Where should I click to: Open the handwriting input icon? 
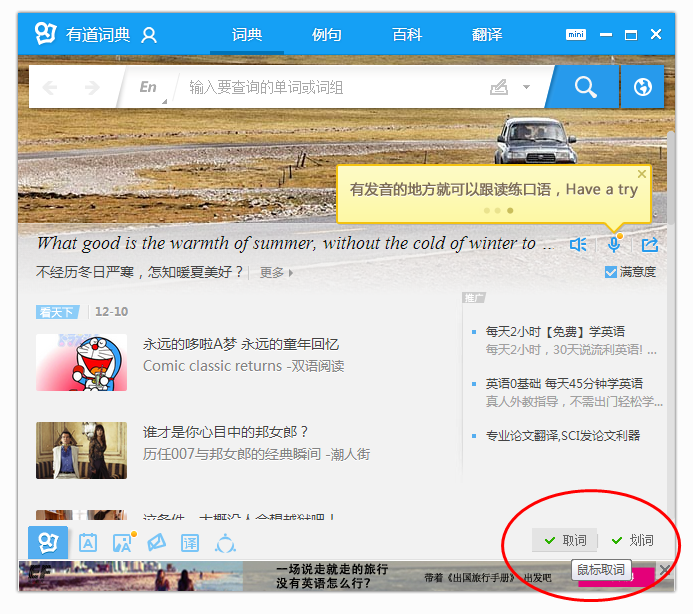click(x=499, y=87)
